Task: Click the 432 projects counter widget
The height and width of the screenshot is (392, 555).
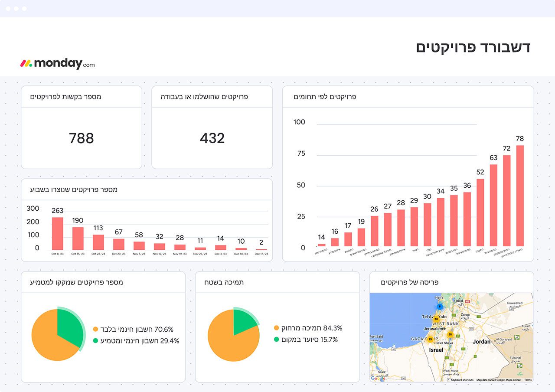Action: (x=212, y=138)
